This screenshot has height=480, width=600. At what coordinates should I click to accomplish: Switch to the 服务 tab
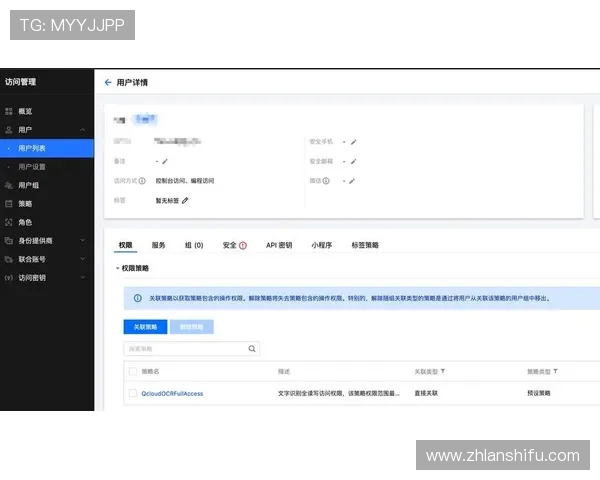coord(158,245)
